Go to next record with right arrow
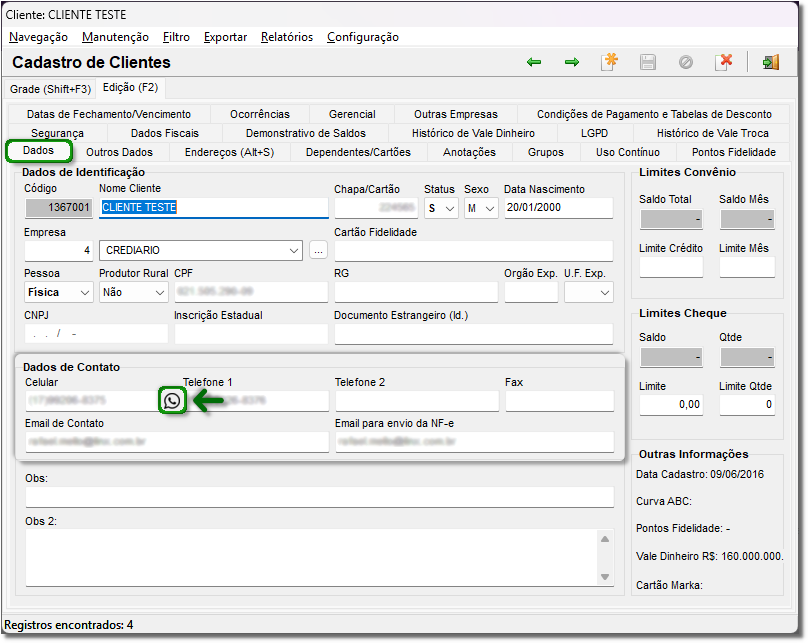The width and height of the screenshot is (808, 643). (x=571, y=62)
